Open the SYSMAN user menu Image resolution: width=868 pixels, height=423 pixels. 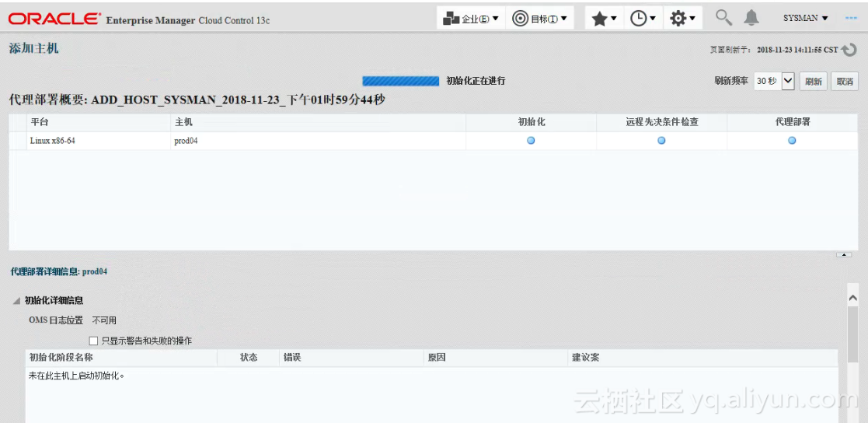[x=806, y=18]
